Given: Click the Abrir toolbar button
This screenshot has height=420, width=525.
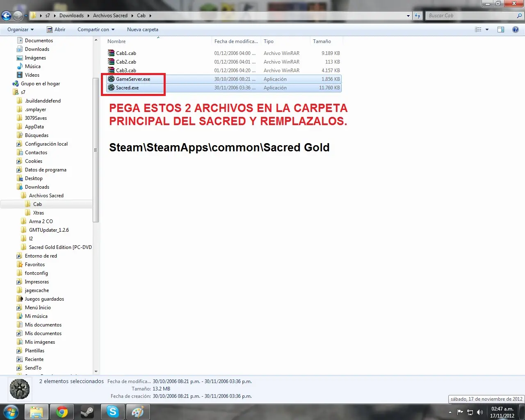Looking at the screenshot, I should tap(56, 30).
